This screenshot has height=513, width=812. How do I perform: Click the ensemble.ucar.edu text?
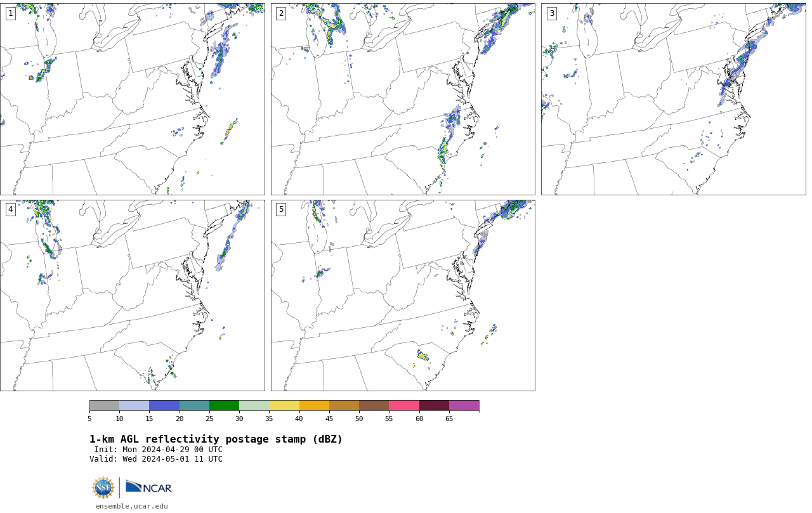(x=132, y=506)
